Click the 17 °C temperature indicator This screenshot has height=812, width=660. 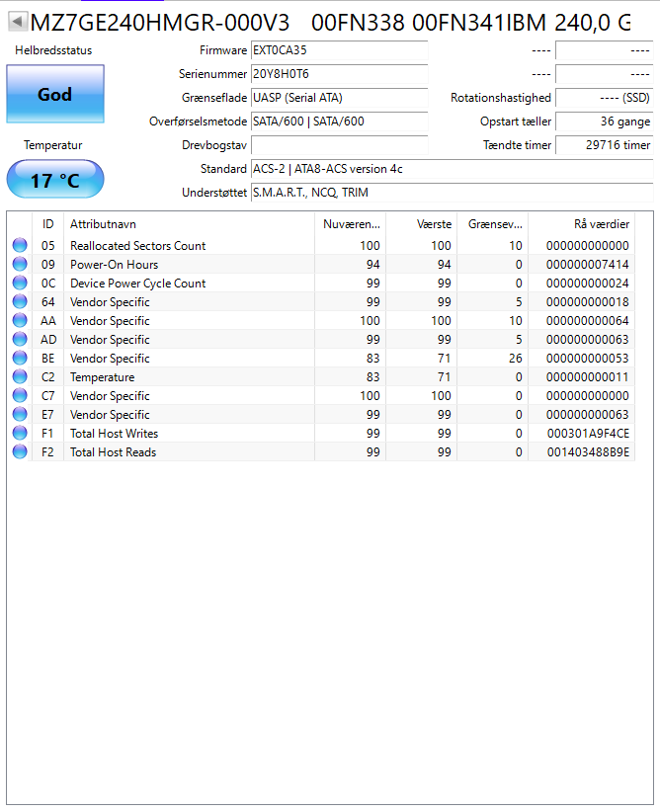(55, 181)
